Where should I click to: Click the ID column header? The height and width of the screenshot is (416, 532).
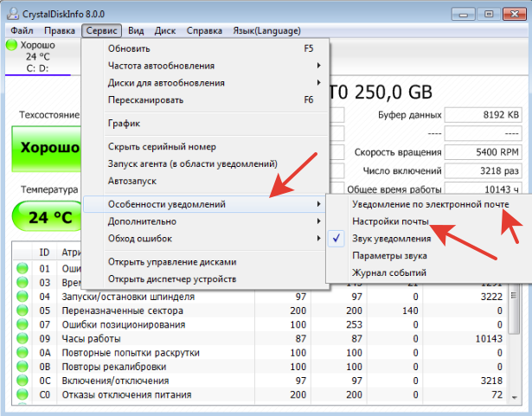pos(44,253)
